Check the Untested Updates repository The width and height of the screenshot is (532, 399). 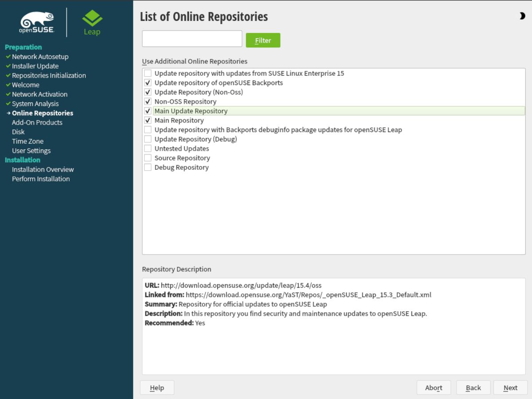(148, 149)
